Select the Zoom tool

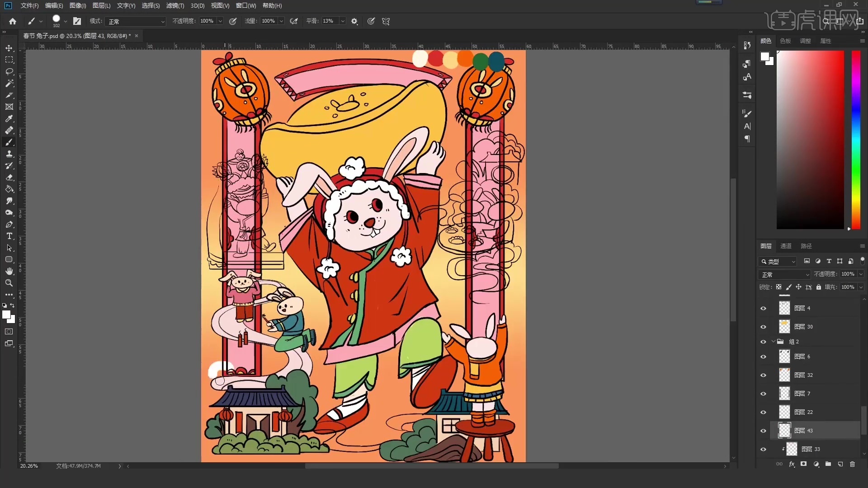click(9, 283)
